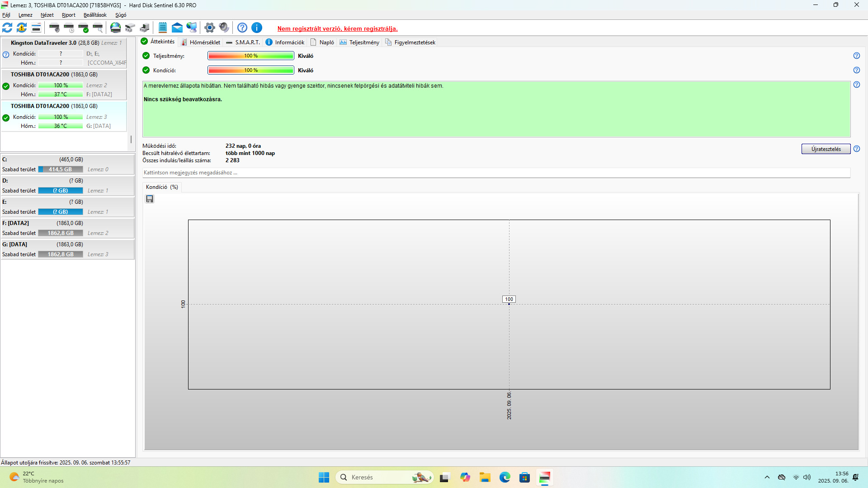This screenshot has height=488, width=868.
Task: Show hidden system tray icons chevron
Action: coord(767,477)
